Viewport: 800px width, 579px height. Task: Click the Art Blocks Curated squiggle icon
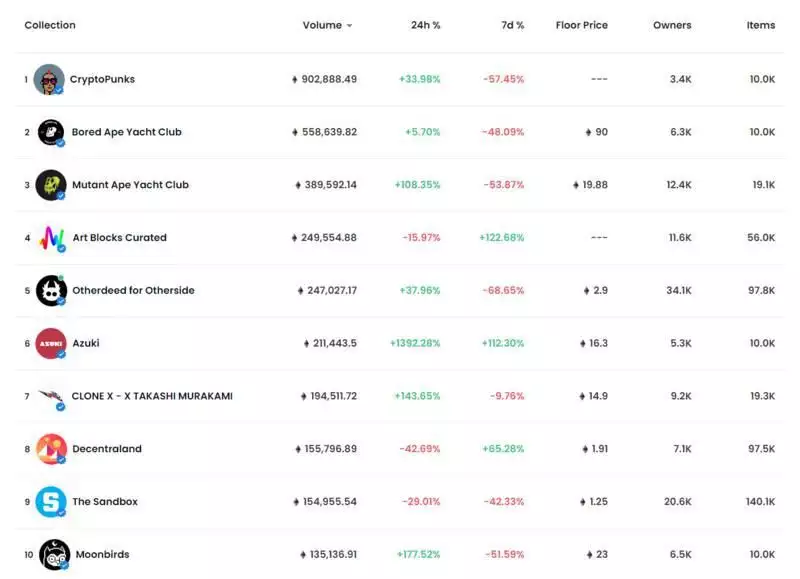[52, 238]
